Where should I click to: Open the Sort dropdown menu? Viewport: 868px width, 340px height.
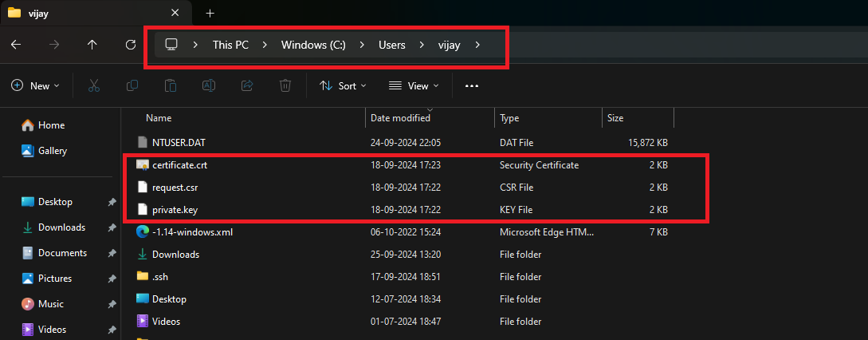(x=343, y=85)
